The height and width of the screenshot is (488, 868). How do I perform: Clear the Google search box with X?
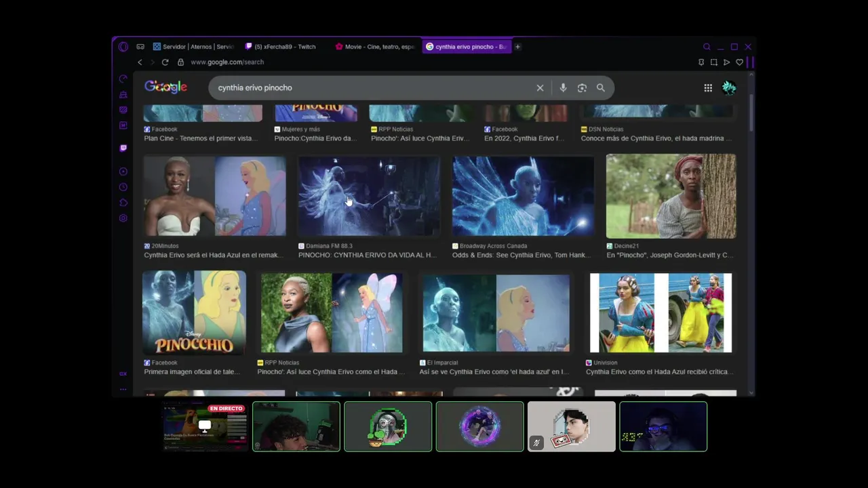(540, 88)
